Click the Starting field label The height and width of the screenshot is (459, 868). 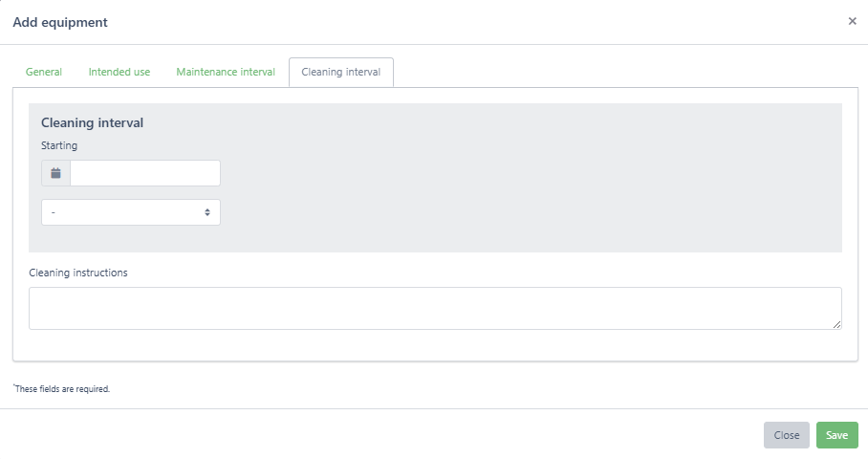pos(59,146)
